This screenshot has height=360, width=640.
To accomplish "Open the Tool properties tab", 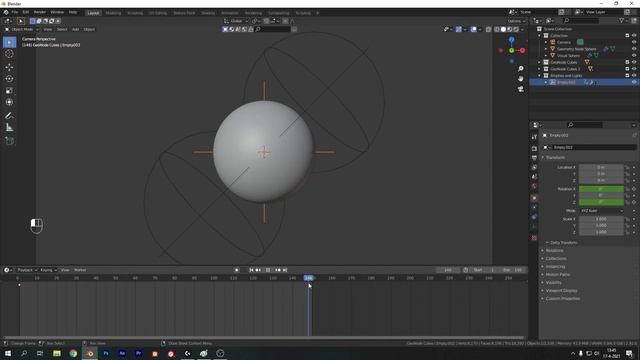I will point(534,137).
